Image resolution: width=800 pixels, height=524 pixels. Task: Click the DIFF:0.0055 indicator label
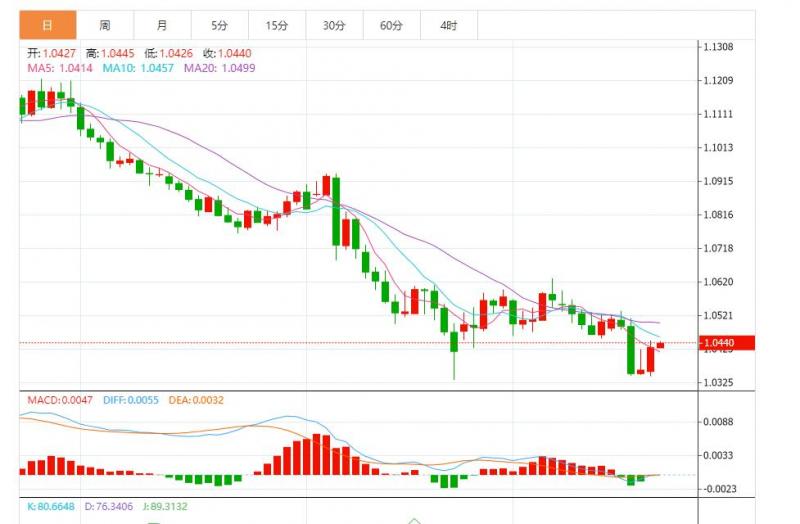[131, 400]
